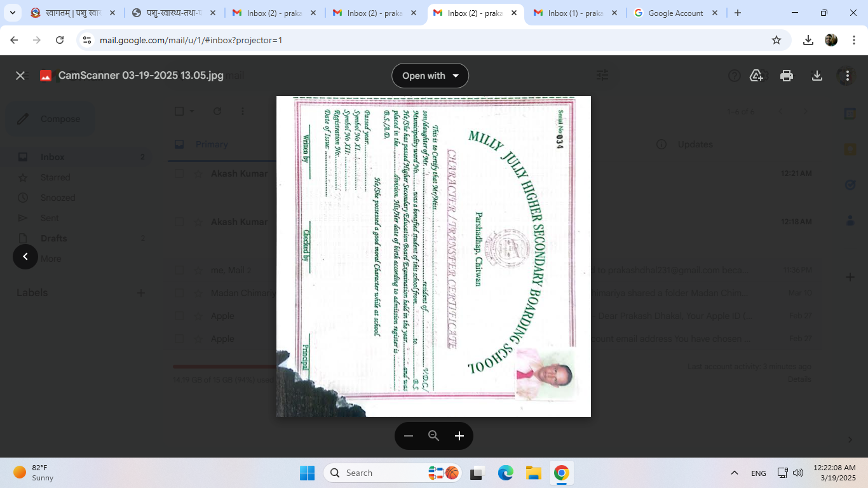
Task: Zoom out of the image preview
Action: [x=409, y=436]
